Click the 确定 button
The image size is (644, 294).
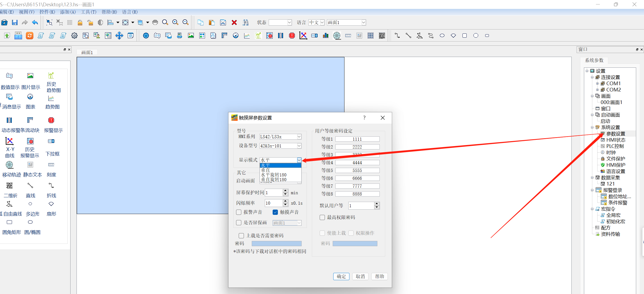click(x=341, y=276)
